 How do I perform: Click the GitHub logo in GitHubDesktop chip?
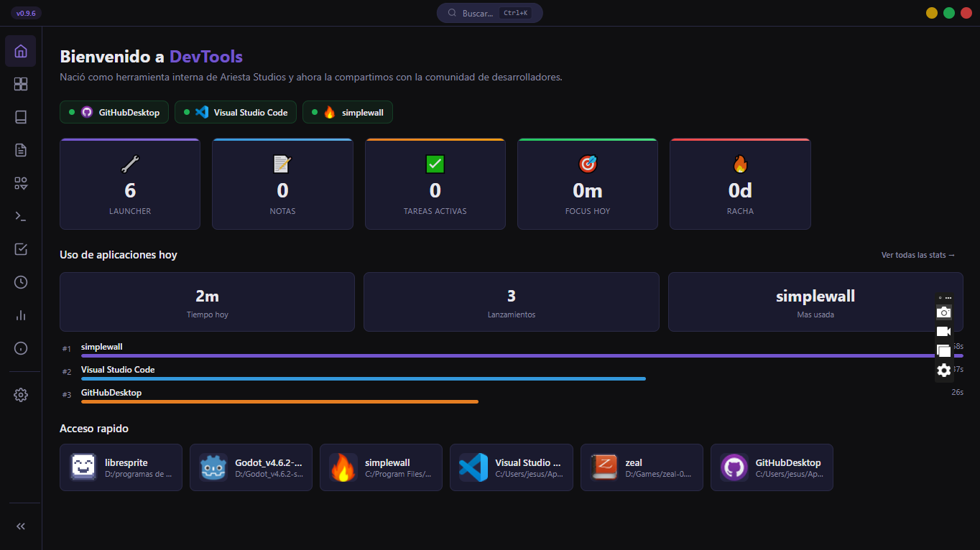click(87, 112)
